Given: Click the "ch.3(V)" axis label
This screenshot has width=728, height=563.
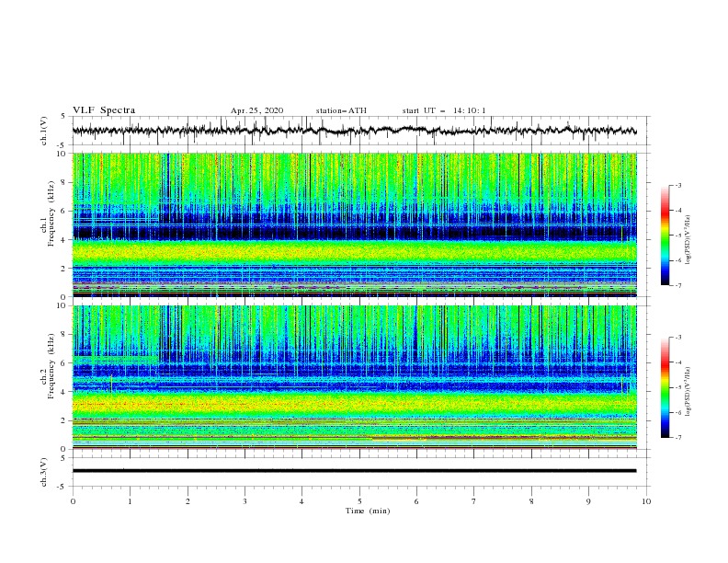Looking at the screenshot, I should (44, 472).
